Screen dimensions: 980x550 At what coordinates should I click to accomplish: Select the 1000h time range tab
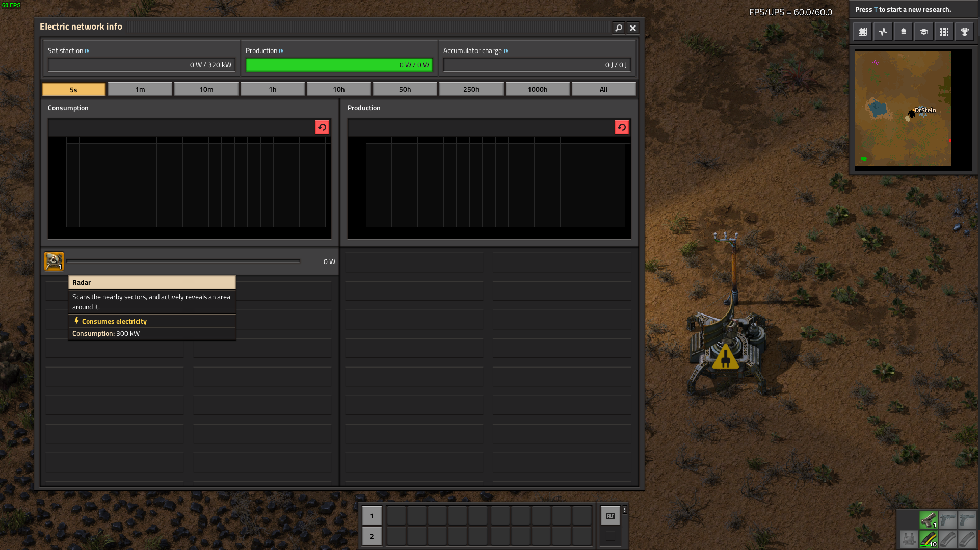538,89
